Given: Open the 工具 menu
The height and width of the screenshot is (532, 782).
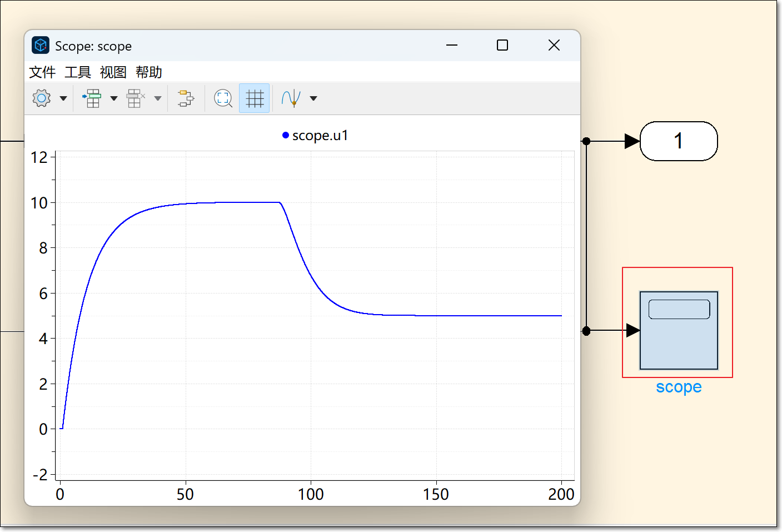Looking at the screenshot, I should (78, 72).
